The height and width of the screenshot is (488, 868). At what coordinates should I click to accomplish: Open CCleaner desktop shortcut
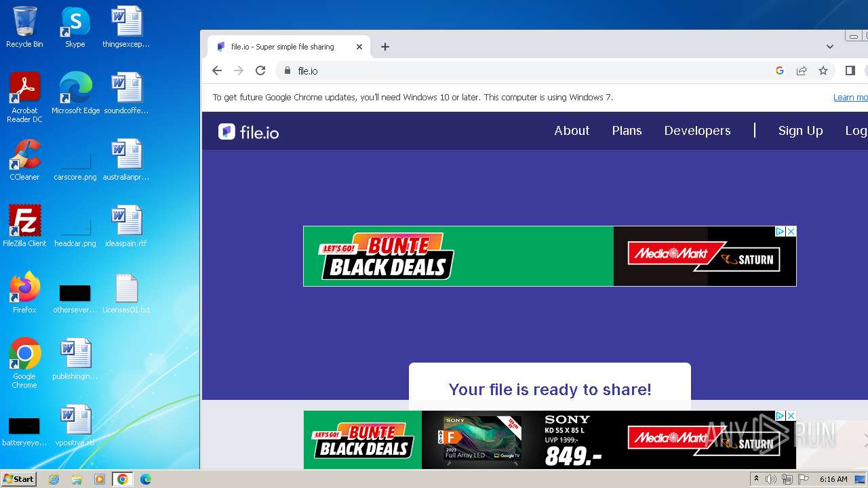24,160
